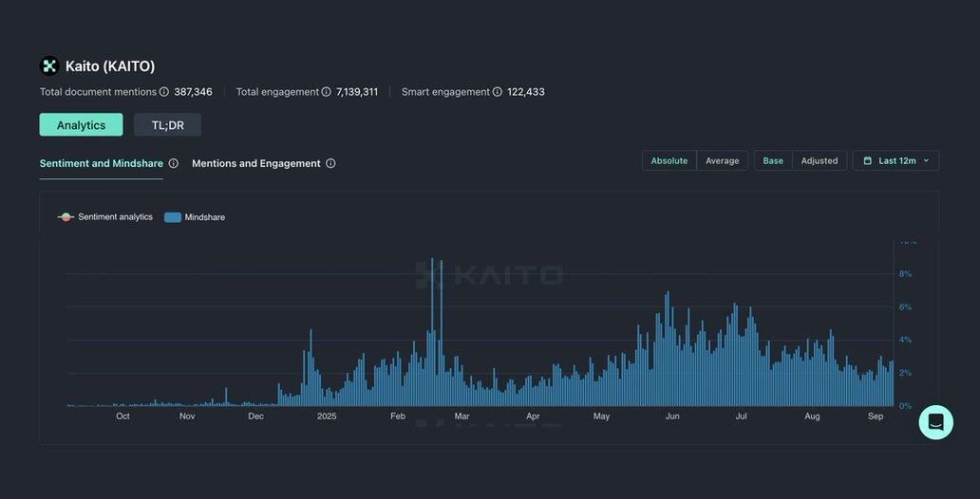The height and width of the screenshot is (499, 980).
Task: Open info icon next to Total engagement
Action: point(327,92)
